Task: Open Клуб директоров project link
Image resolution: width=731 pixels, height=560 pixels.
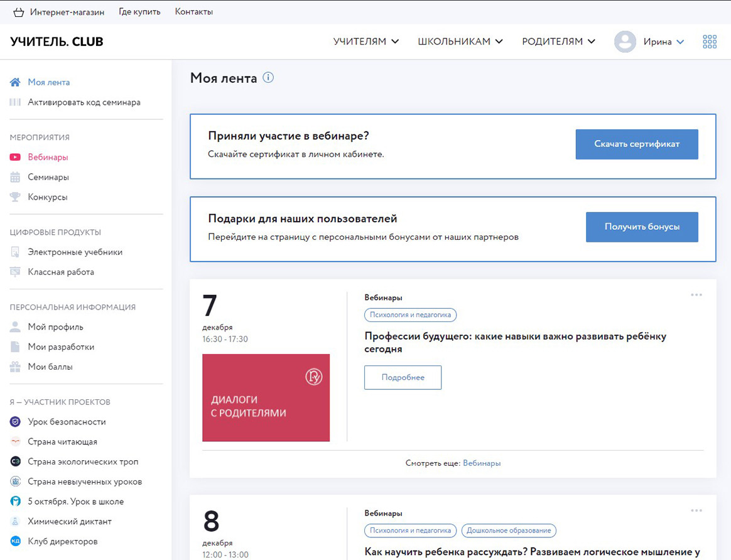Action: point(62,541)
